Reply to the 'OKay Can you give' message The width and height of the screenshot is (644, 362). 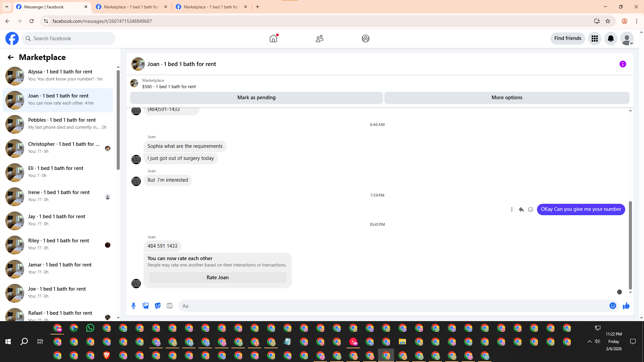(x=521, y=209)
